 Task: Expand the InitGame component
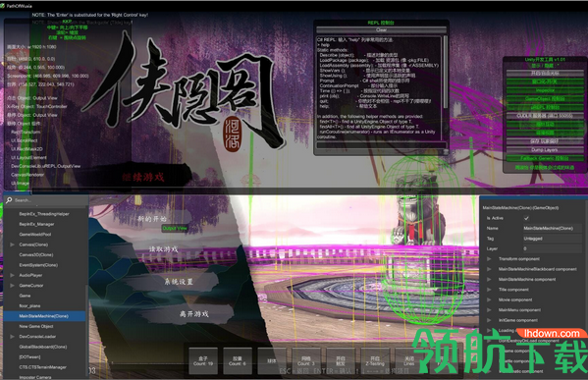[489, 320]
